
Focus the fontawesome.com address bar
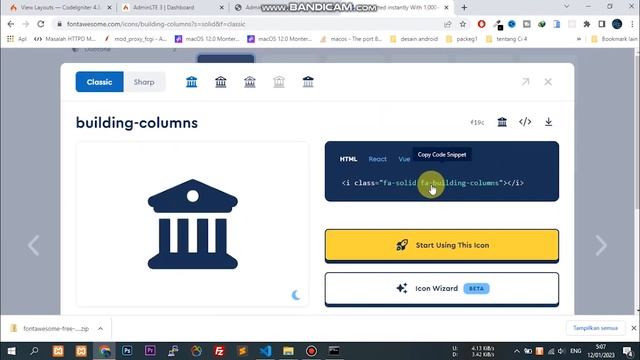coord(249,24)
